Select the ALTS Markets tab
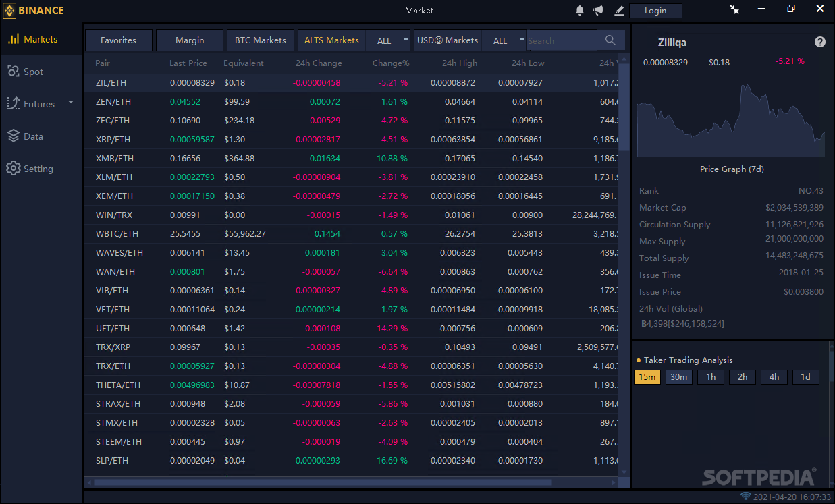 pos(331,40)
